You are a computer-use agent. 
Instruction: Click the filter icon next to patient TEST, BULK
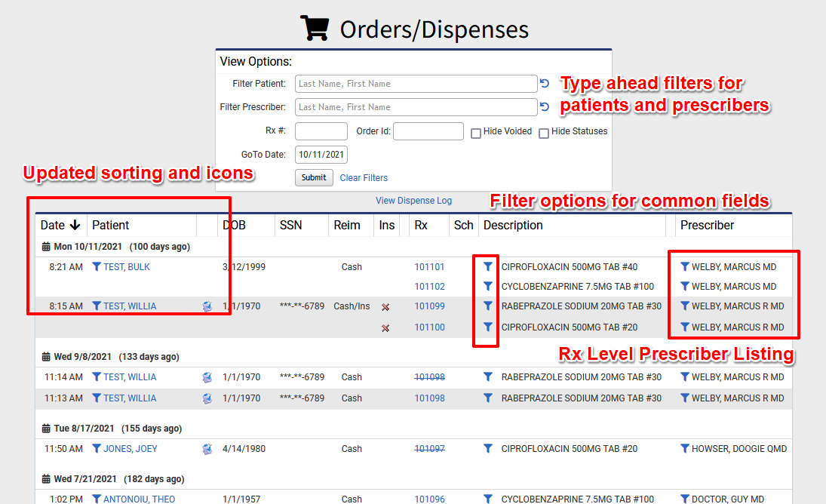(x=97, y=266)
